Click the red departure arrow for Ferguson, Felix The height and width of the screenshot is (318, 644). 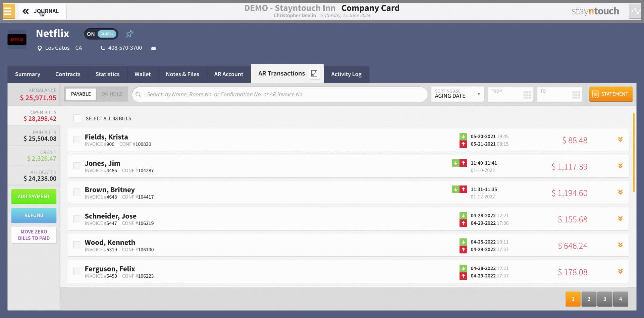[x=463, y=276]
